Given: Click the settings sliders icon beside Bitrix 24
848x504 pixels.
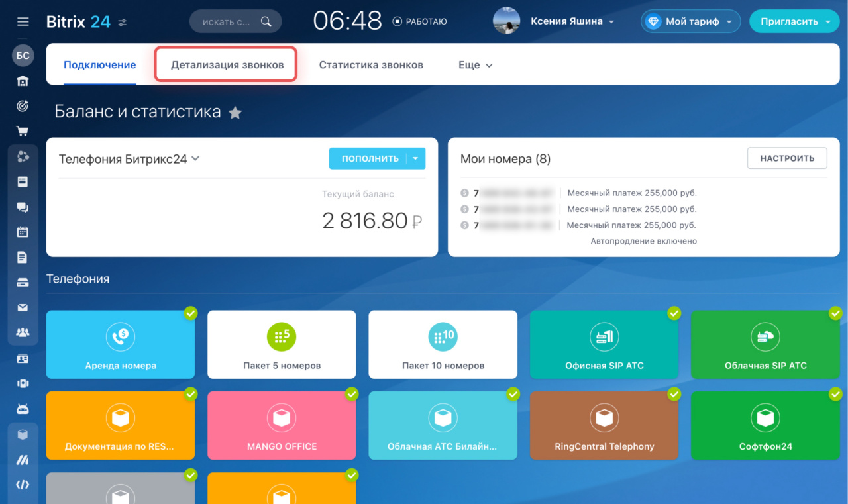Looking at the screenshot, I should pos(123,22).
